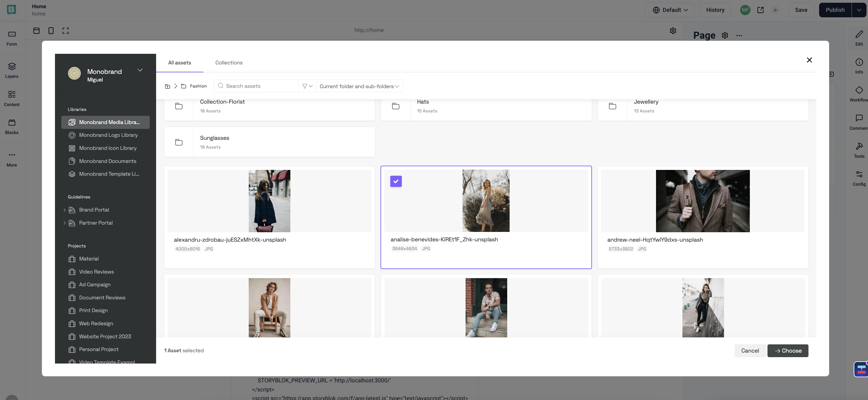The height and width of the screenshot is (400, 868).
Task: Click the Fashion breadcrumb folder
Action: [194, 86]
